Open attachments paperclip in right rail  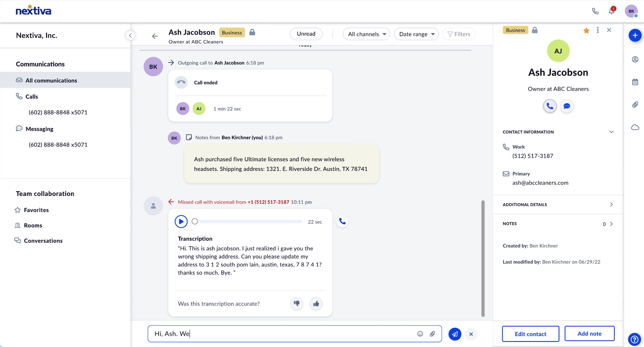click(635, 105)
